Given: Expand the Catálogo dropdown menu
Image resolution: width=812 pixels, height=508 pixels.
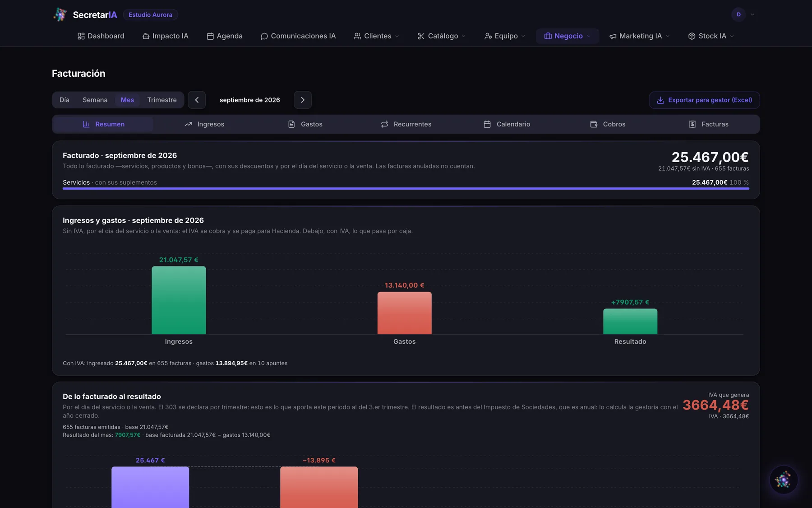Looking at the screenshot, I should click(x=441, y=36).
